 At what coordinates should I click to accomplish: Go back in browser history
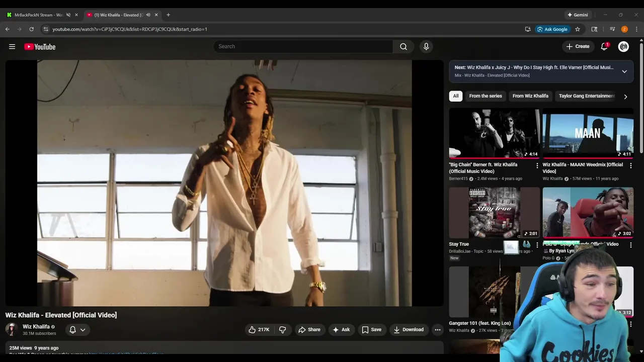8,29
